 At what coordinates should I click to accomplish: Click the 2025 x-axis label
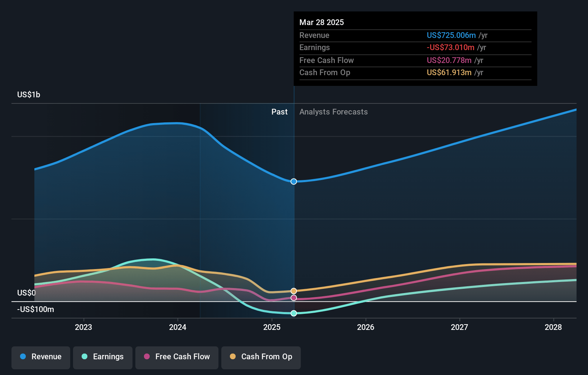pos(272,327)
